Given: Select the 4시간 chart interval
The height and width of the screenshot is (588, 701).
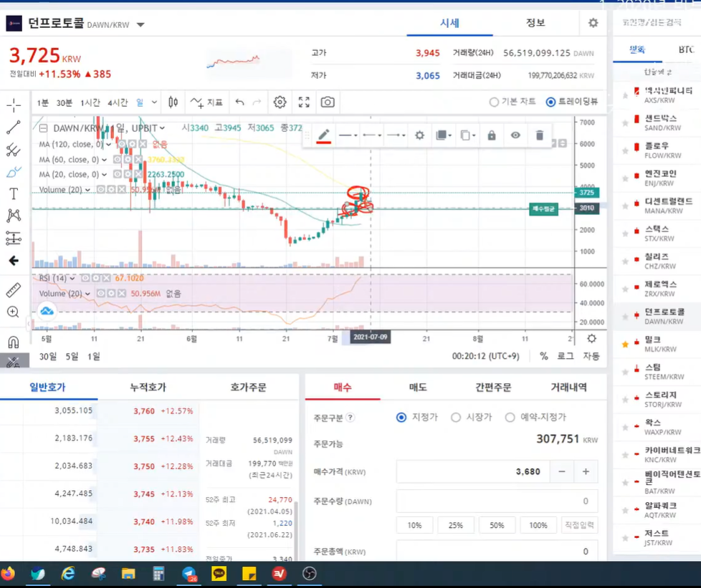Looking at the screenshot, I should [118, 102].
